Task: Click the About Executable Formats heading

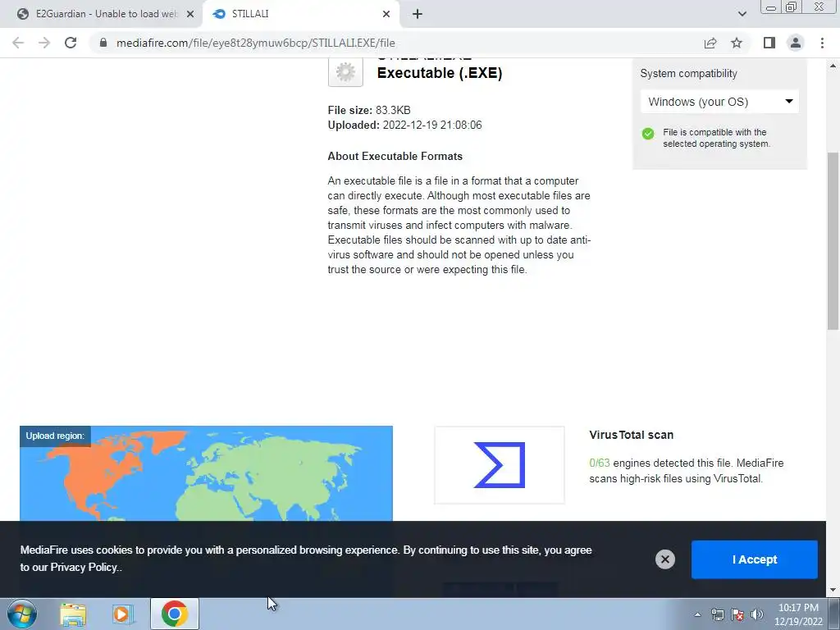Action: pyautogui.click(x=395, y=157)
